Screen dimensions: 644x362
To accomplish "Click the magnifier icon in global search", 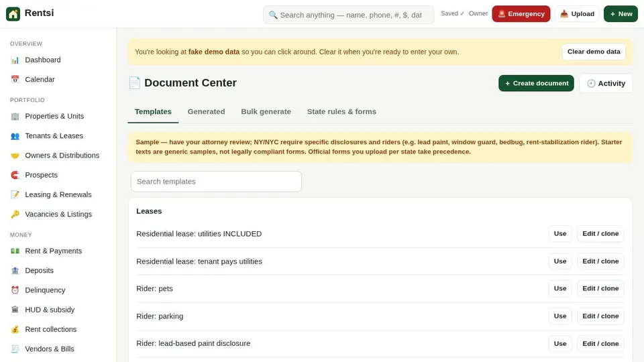I will (273, 15).
